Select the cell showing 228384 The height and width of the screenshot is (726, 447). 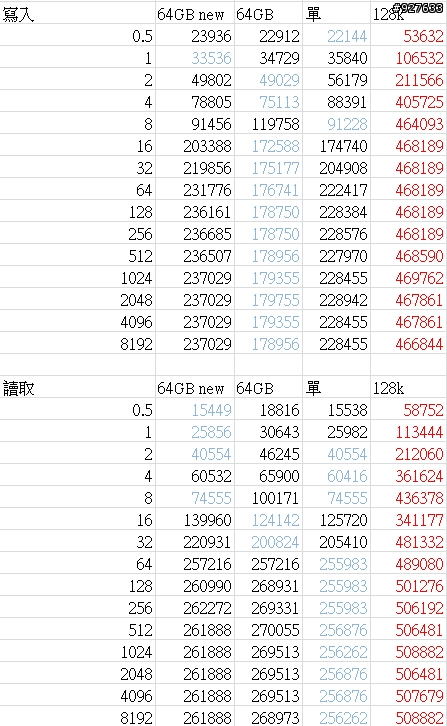tap(336, 212)
